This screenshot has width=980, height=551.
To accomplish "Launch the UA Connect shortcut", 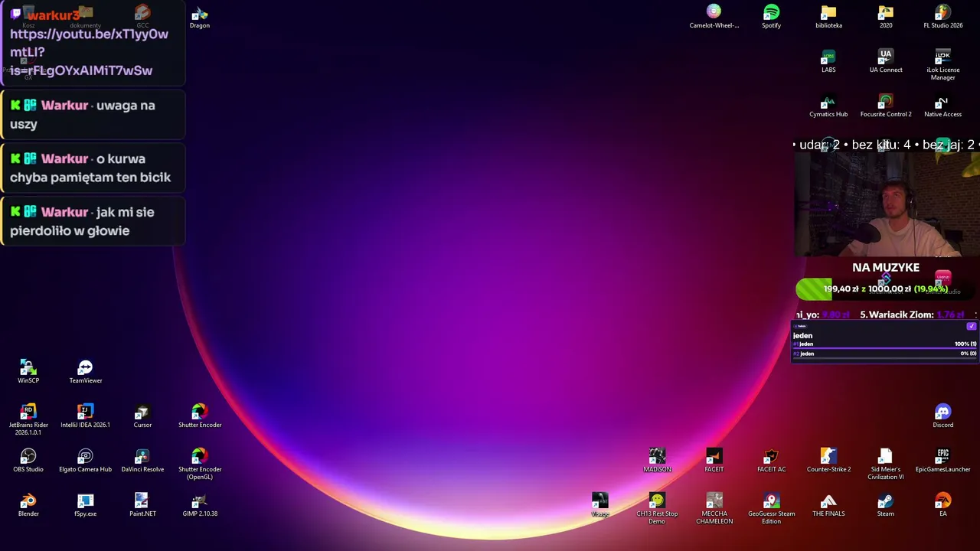I will click(x=886, y=61).
